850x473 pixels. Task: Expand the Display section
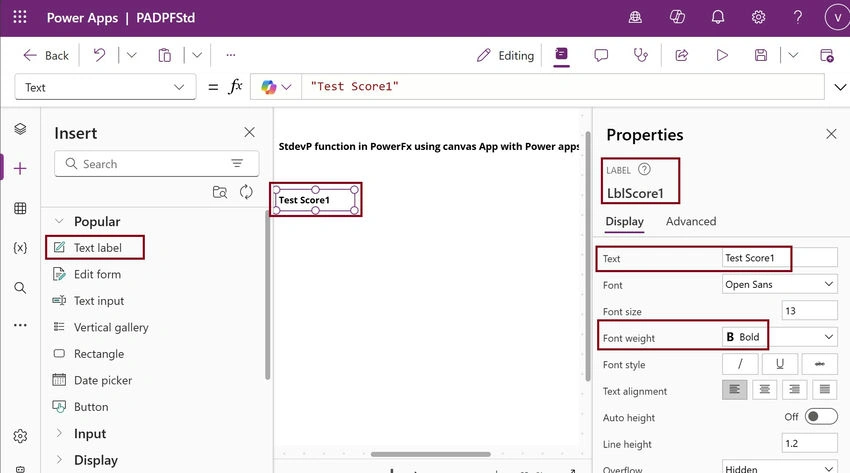(x=60, y=459)
